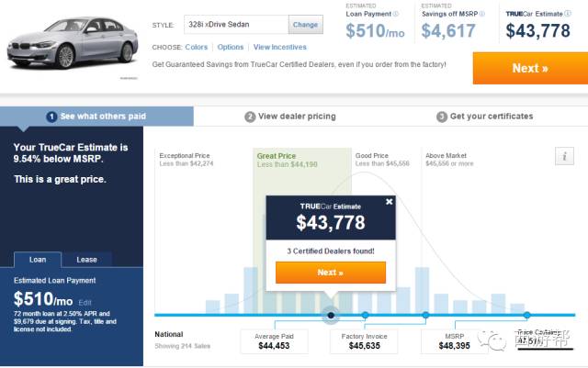Image resolution: width=588 pixels, height=368 pixels.
Task: Click info icon next to Savings off MSRP
Action: click(x=481, y=14)
